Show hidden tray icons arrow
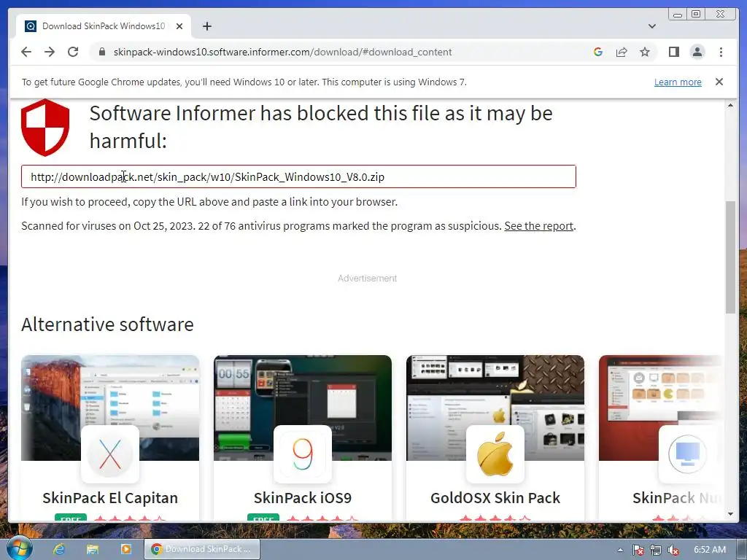The image size is (747, 560). click(x=620, y=550)
